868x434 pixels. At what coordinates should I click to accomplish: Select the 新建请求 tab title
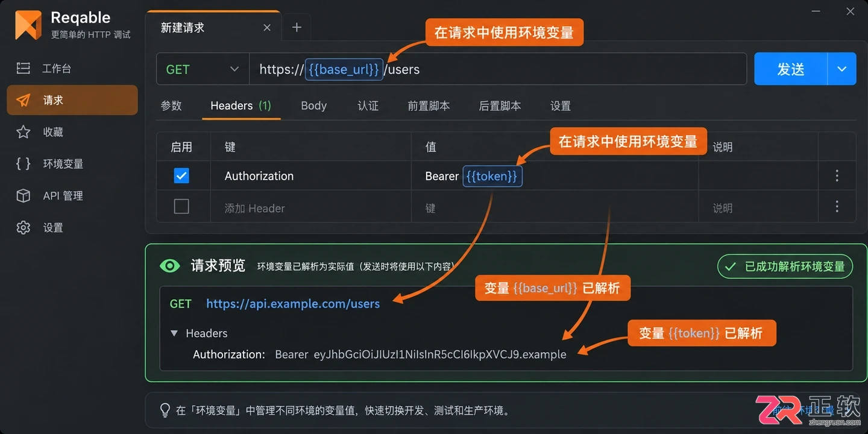pyautogui.click(x=183, y=28)
